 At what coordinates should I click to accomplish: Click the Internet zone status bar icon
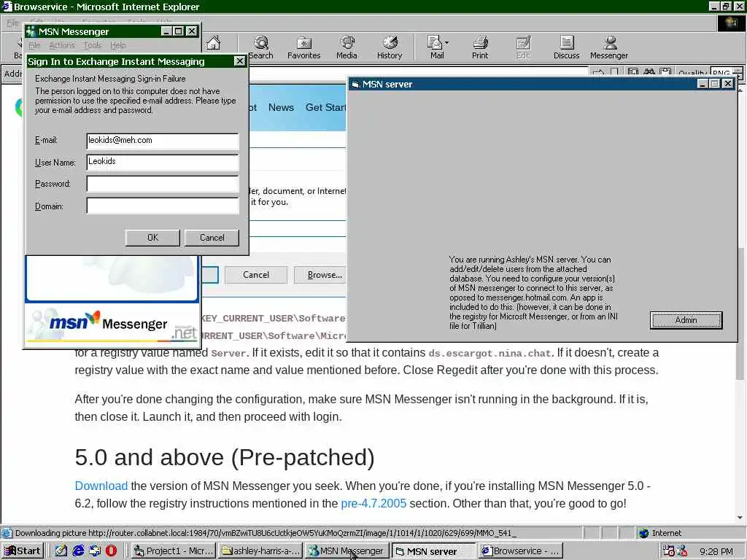tap(644, 533)
